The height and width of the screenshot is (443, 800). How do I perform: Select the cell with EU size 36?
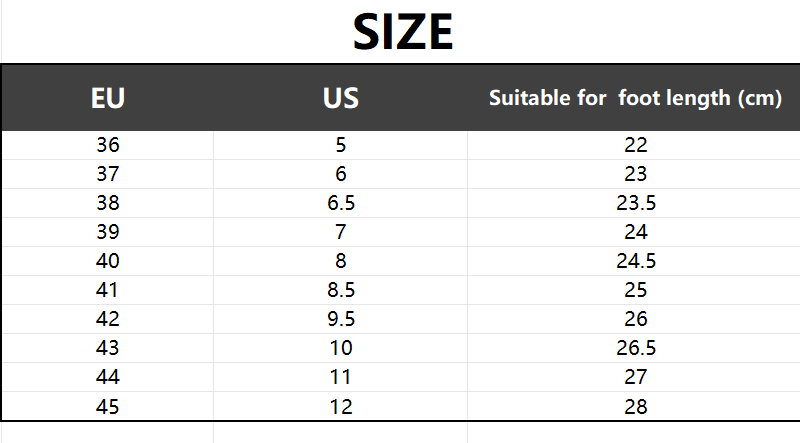[108, 145]
